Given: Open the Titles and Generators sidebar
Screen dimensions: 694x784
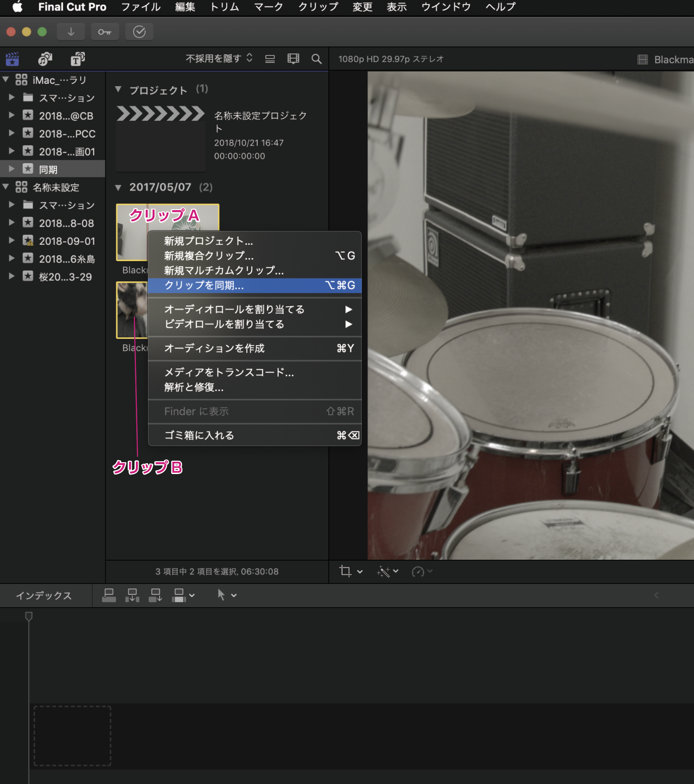Looking at the screenshot, I should point(78,59).
